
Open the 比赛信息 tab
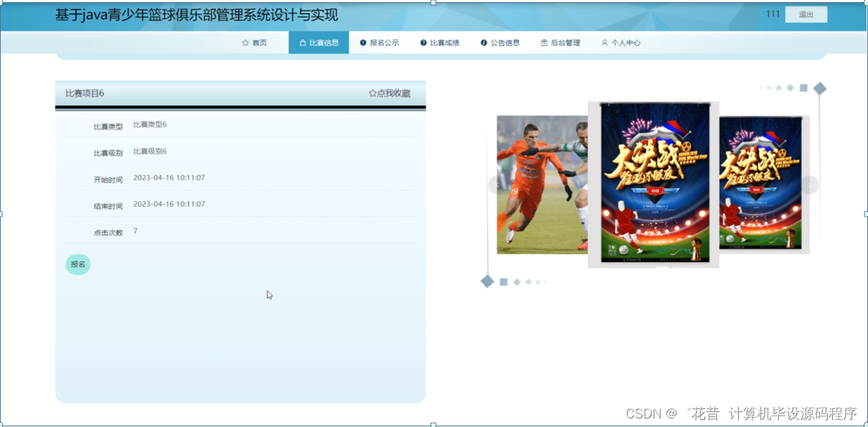[x=319, y=43]
